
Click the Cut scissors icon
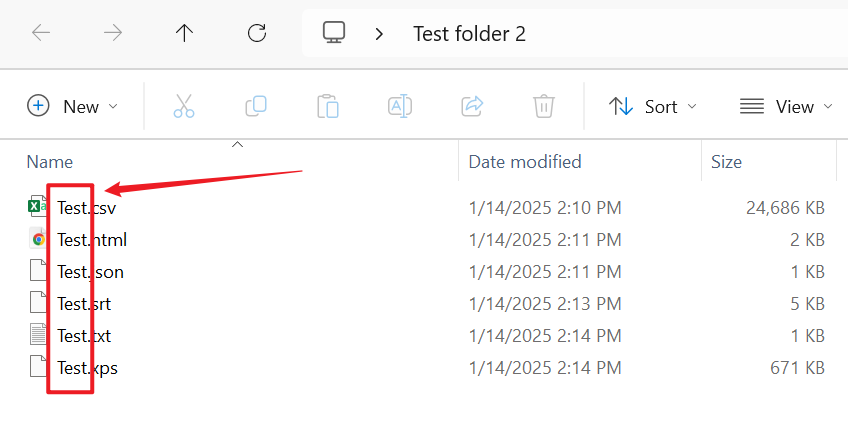pyautogui.click(x=184, y=106)
